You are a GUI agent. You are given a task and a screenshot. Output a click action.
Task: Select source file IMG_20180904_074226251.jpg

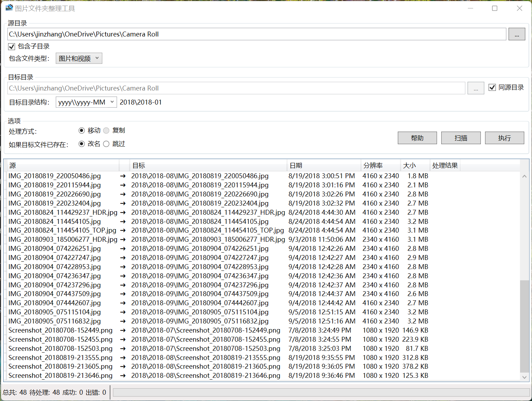point(55,248)
